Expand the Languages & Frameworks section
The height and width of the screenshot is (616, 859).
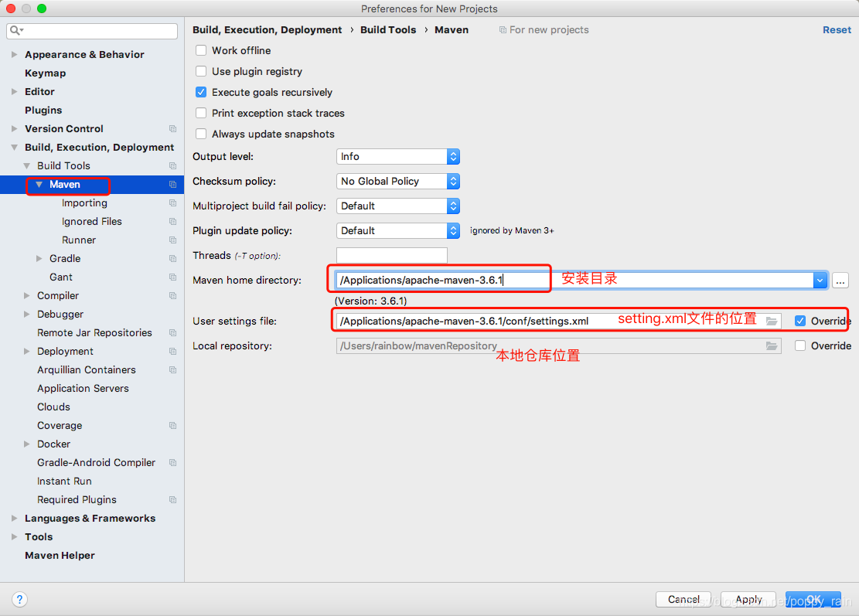pos(14,518)
